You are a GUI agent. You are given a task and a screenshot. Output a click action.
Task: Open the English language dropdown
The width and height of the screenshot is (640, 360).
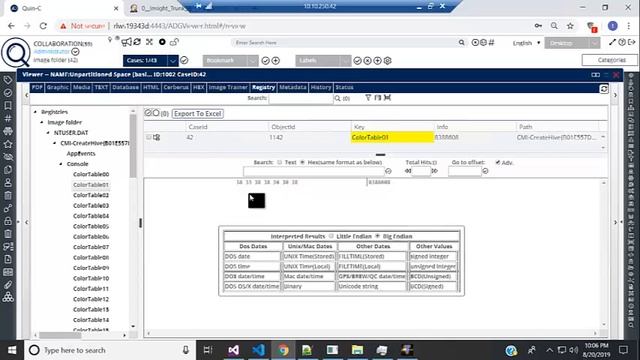click(527, 43)
